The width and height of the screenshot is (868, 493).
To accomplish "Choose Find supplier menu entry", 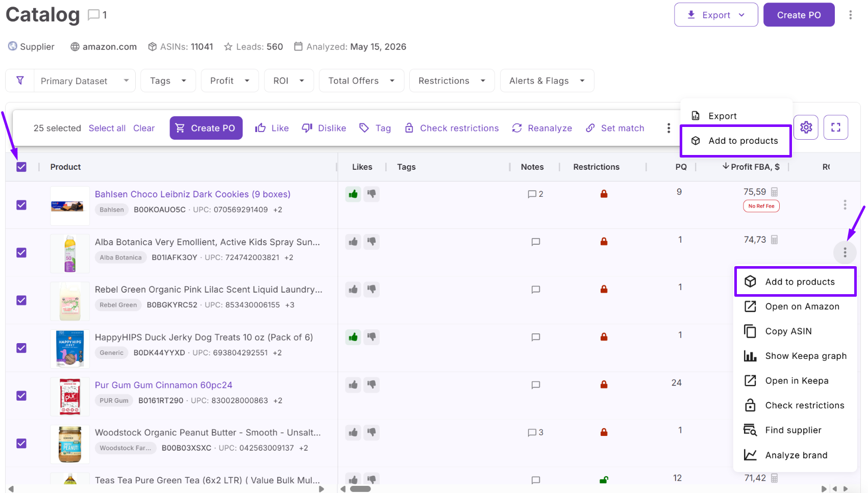I will click(x=795, y=430).
